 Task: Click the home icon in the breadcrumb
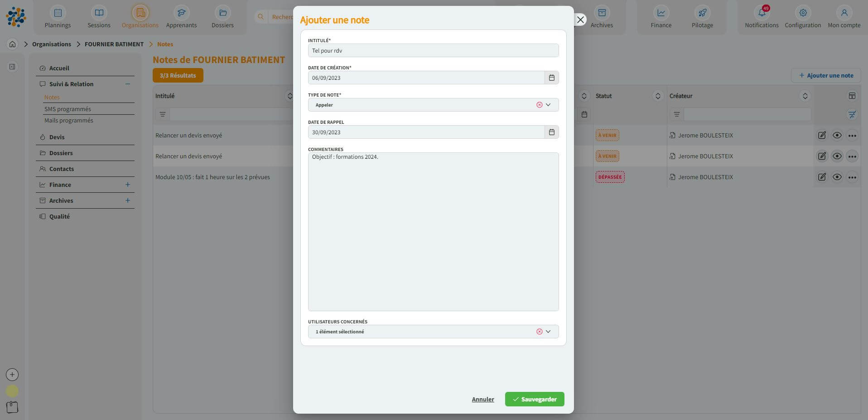point(13,44)
